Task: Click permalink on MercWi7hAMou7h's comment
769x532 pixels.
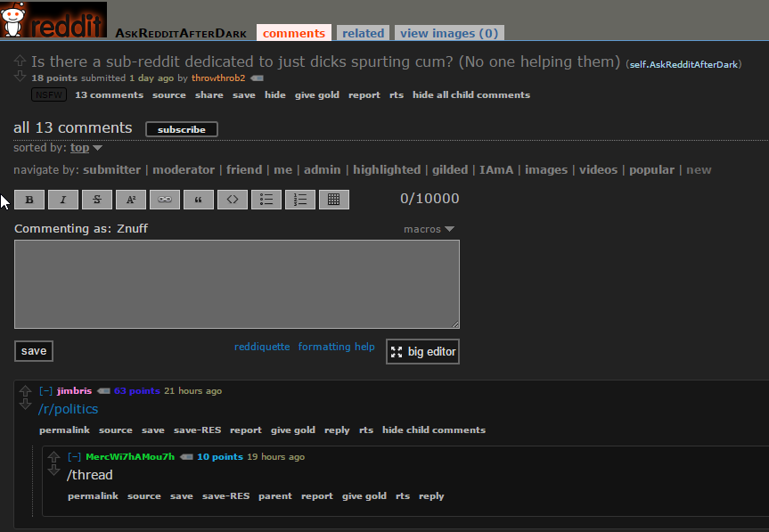Action: pos(93,496)
